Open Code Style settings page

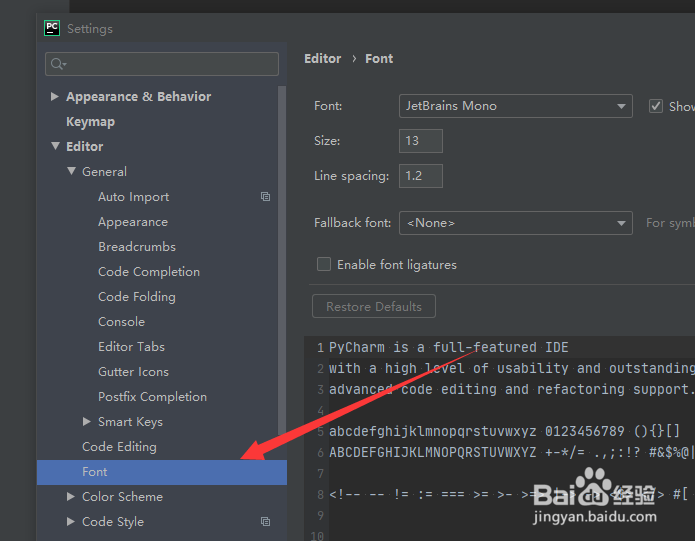pyautogui.click(x=113, y=522)
